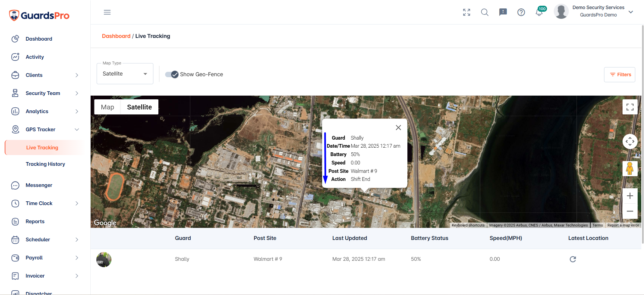This screenshot has height=295, width=644.
Task: Open Tracking History page
Action: [45, 164]
